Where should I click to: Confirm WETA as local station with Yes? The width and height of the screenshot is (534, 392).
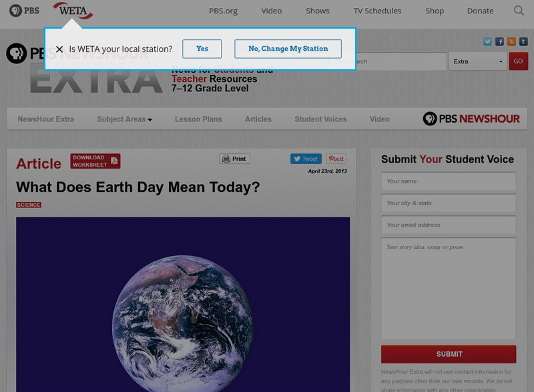pos(202,48)
